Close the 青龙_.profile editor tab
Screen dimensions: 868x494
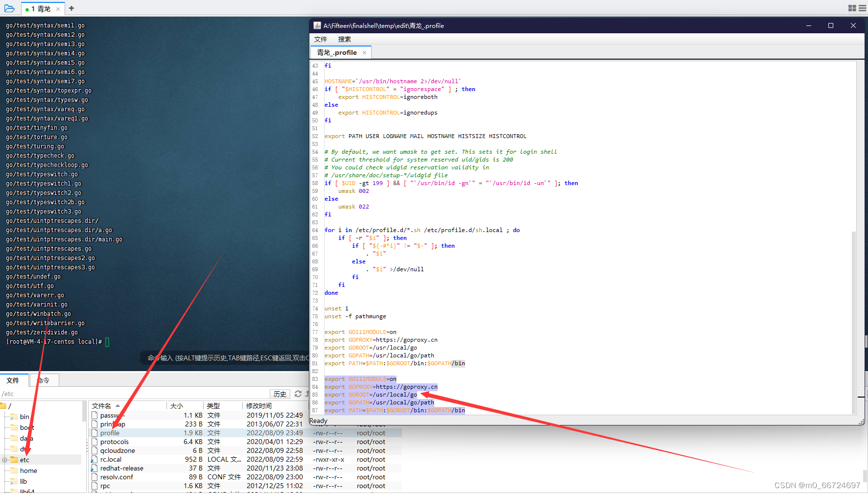pyautogui.click(x=364, y=53)
